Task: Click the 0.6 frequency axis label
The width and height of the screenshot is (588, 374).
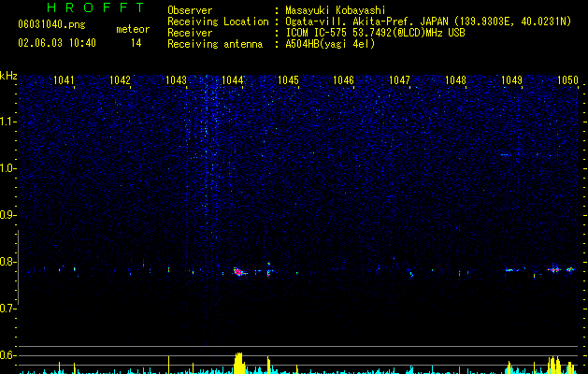Action: [x=8, y=355]
